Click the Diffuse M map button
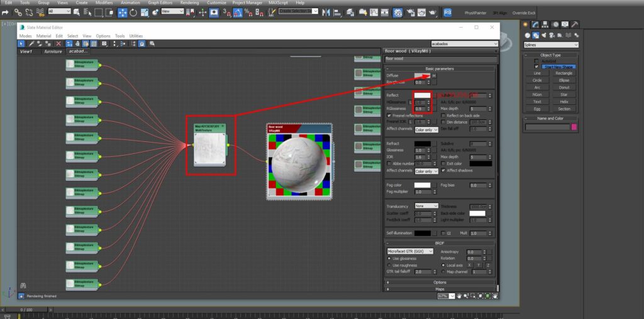Screen dimensions: 644x319 click(434, 76)
